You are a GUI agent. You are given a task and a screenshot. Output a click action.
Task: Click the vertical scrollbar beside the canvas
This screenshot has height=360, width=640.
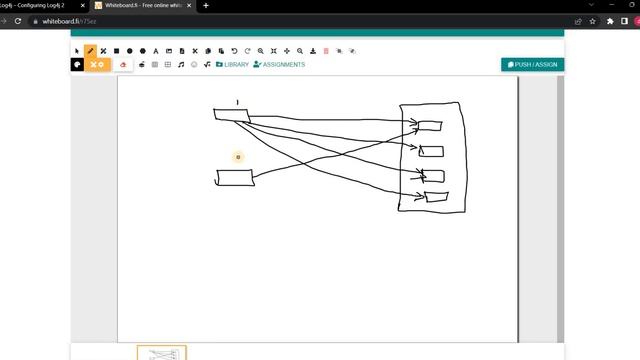pyautogui.click(x=560, y=209)
